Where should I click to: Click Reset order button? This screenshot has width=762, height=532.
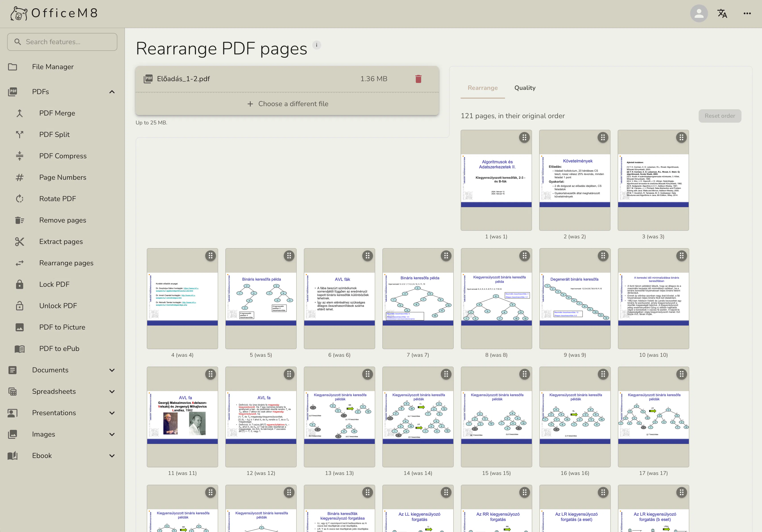click(720, 116)
